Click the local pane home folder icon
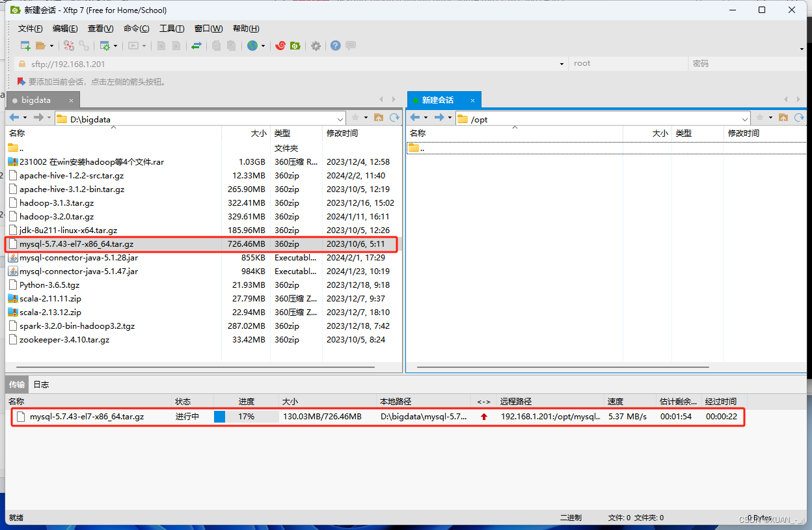 (x=378, y=118)
